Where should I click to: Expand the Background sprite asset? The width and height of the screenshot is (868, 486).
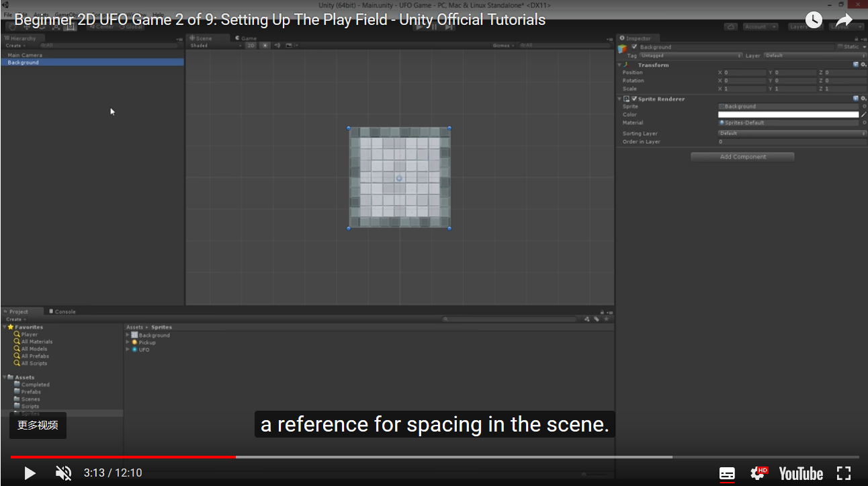(128, 335)
